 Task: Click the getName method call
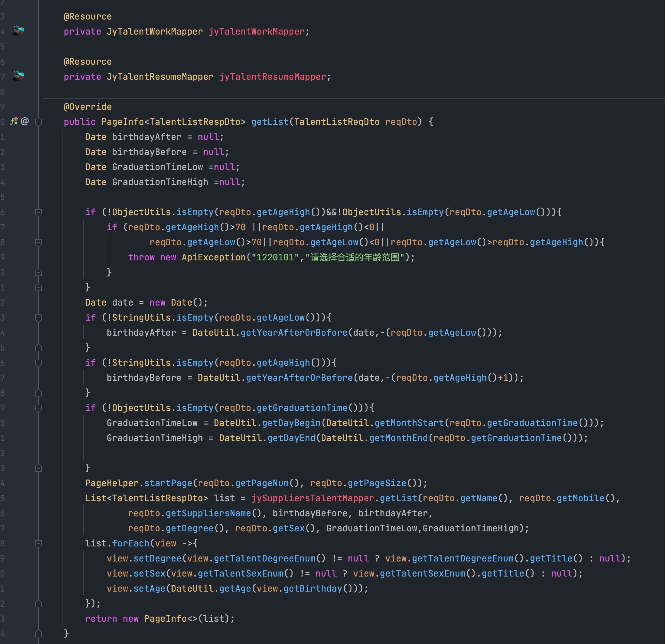pos(479,498)
